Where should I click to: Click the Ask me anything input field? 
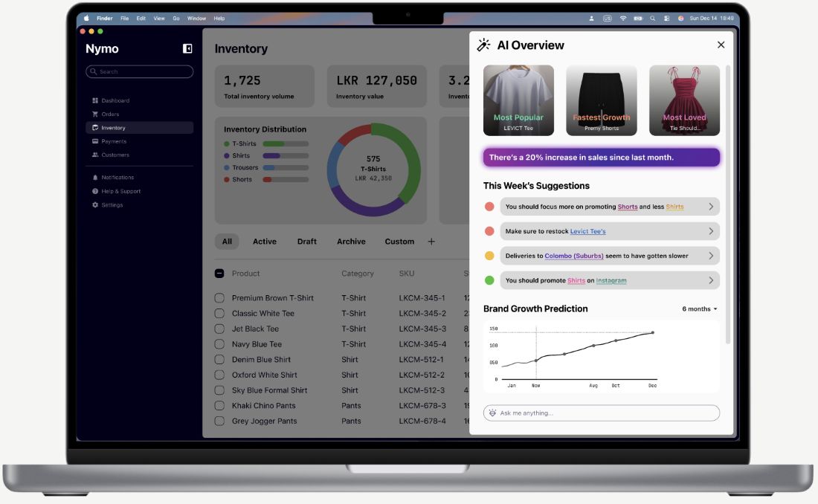pos(602,413)
